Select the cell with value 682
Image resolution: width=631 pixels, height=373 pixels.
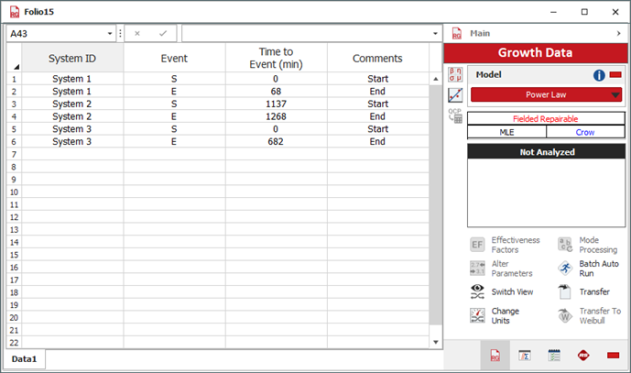pyautogui.click(x=276, y=142)
